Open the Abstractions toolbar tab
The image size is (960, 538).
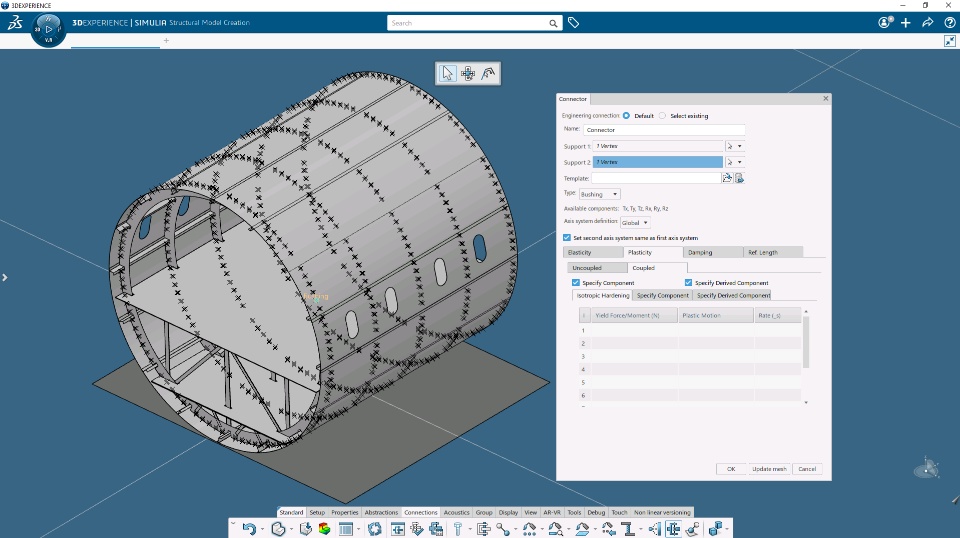[x=381, y=512]
